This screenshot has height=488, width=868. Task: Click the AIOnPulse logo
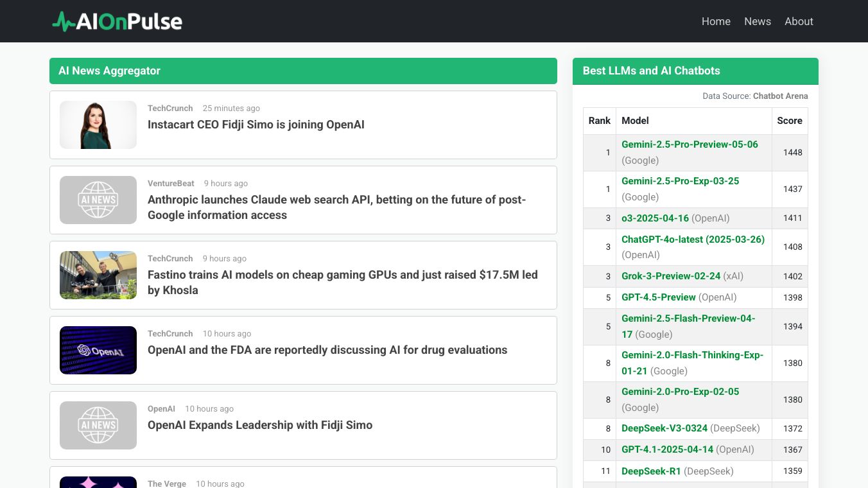(x=117, y=21)
